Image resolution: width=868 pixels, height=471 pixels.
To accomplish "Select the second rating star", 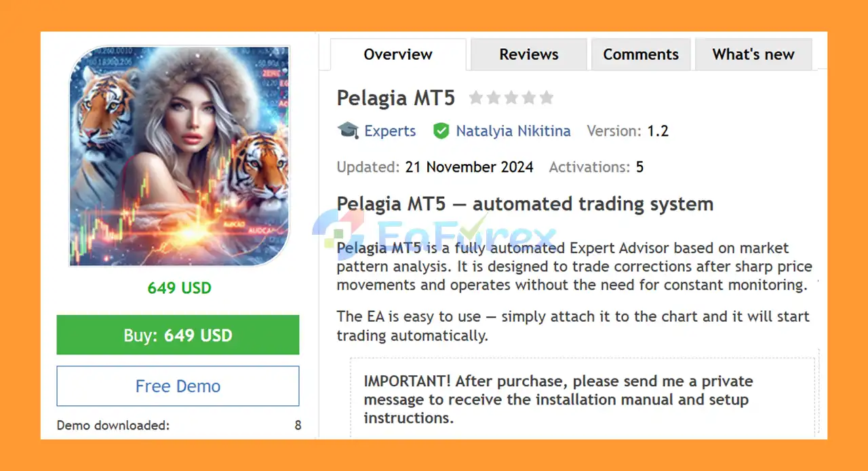I will (494, 98).
